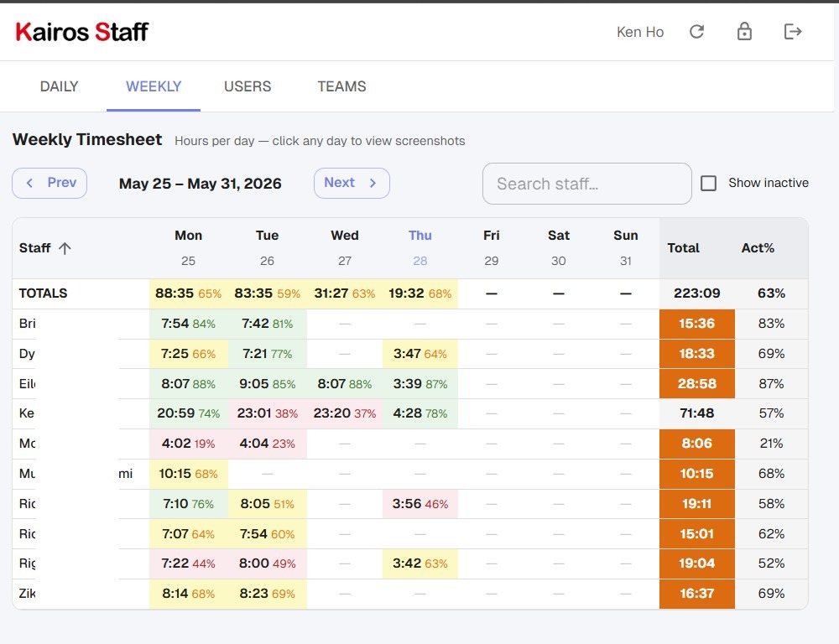This screenshot has height=644, width=839.
Task: Click total hours 19:11
Action: pos(696,504)
